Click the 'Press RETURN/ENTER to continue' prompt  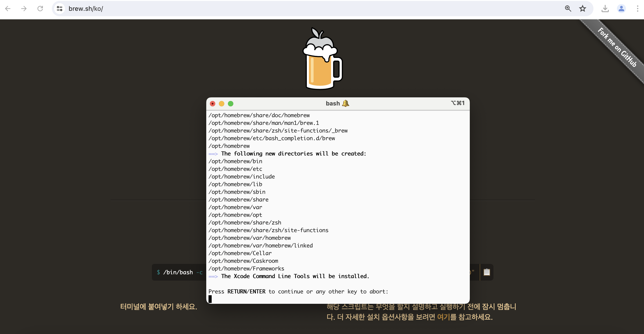click(298, 292)
